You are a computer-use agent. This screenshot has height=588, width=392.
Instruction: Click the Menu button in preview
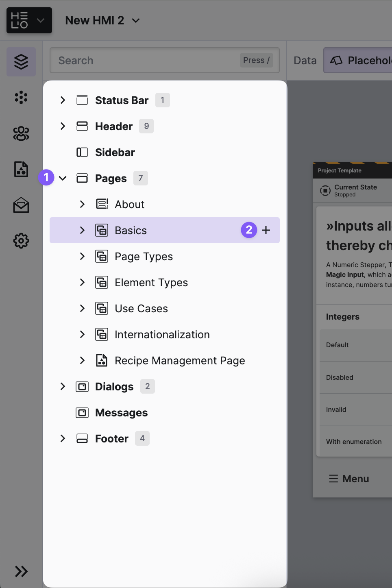pos(349,479)
